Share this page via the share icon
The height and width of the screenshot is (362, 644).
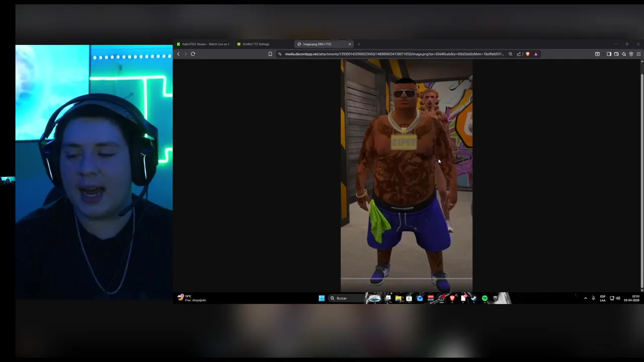tap(519, 54)
